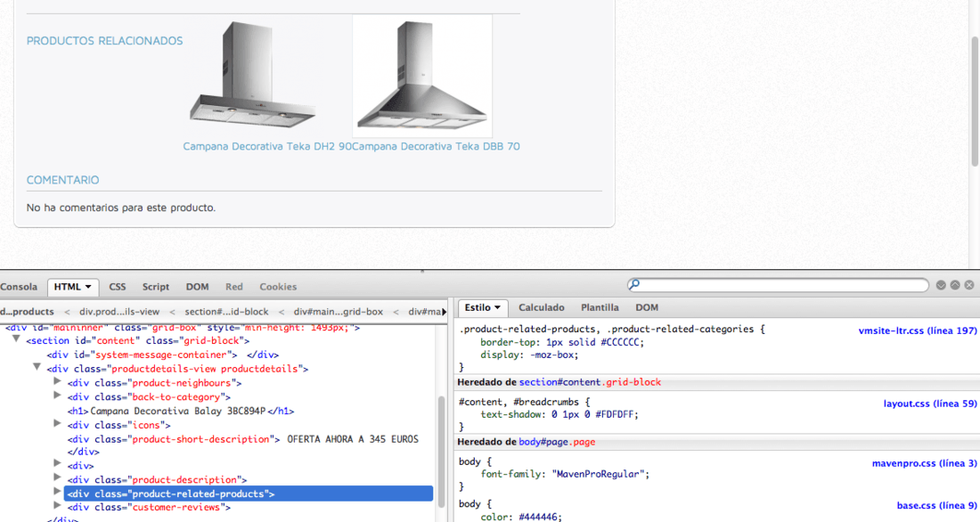Image resolution: width=980 pixels, height=522 pixels.
Task: Switch to the Plantilla side panel
Action: pyautogui.click(x=600, y=307)
